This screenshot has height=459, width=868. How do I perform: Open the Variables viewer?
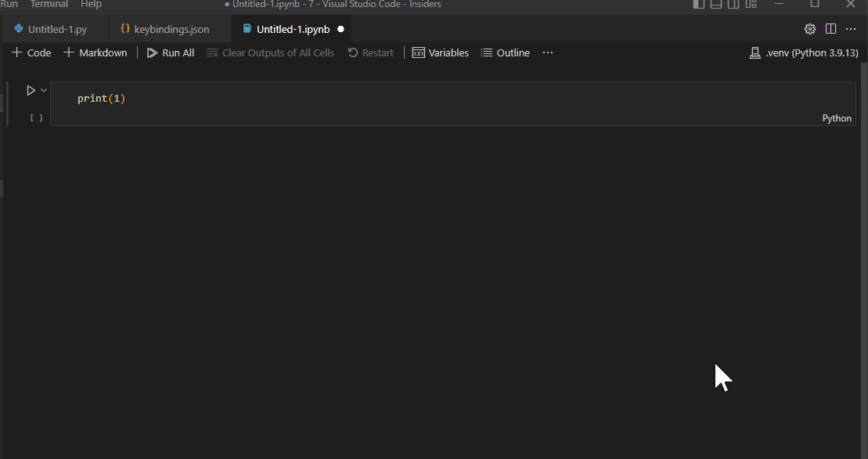tap(440, 52)
